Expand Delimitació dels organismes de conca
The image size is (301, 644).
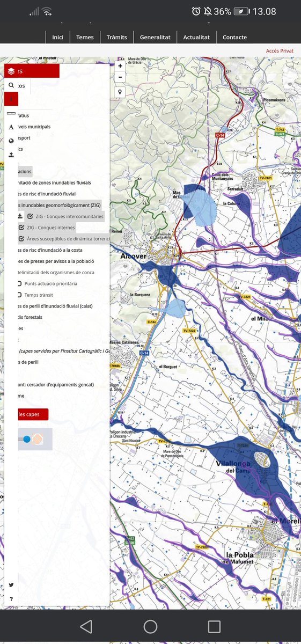(55, 273)
